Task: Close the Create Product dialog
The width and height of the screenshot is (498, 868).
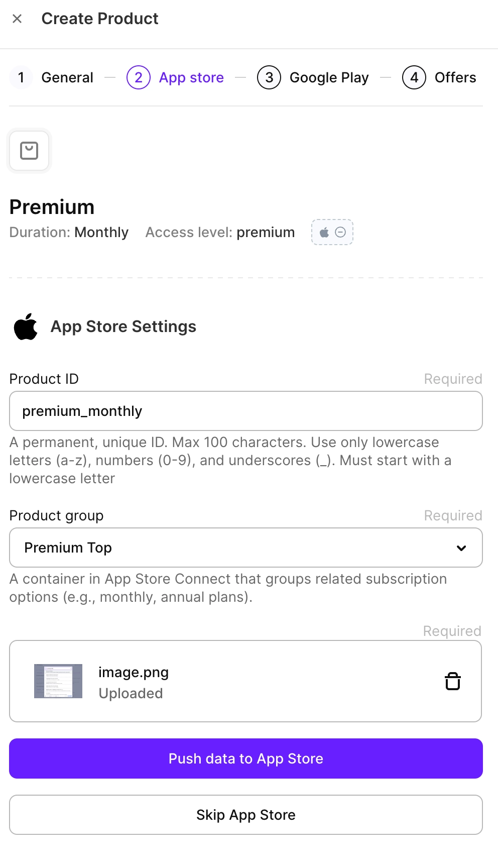Action: [x=17, y=19]
